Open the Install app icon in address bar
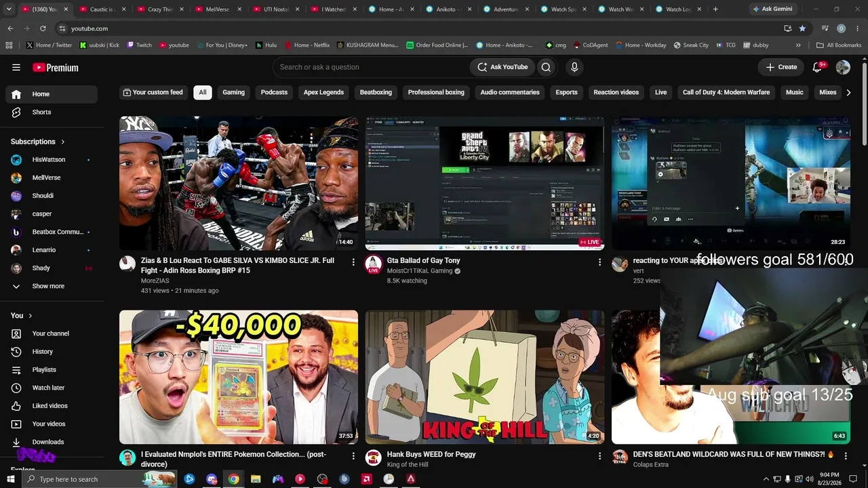Image resolution: width=868 pixels, height=488 pixels. point(787,28)
